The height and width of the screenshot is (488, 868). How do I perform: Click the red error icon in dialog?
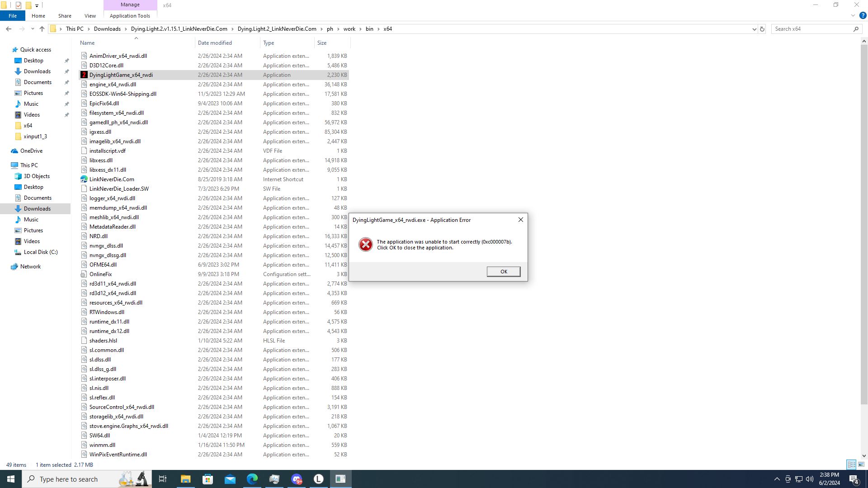point(365,244)
